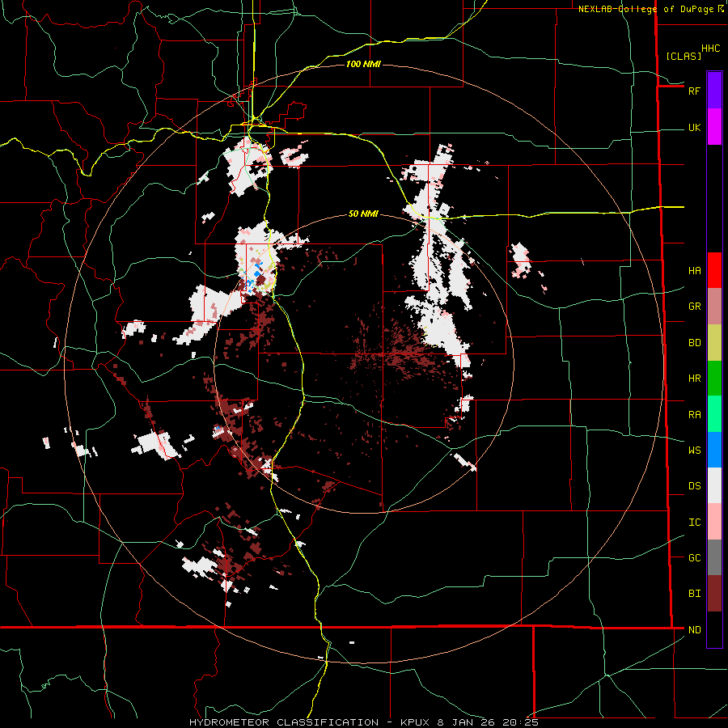The image size is (728, 728).
Task: Click the HR green legend swatch
Action: point(714,378)
